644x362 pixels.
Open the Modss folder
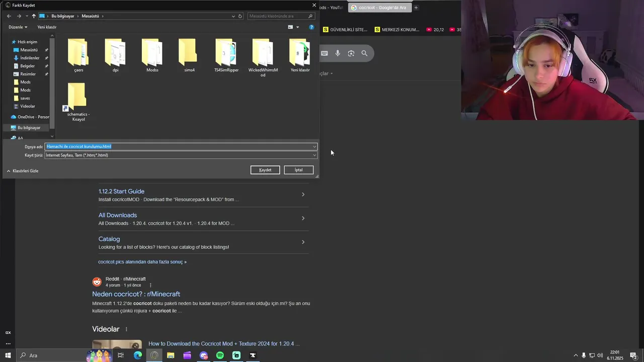(x=152, y=55)
